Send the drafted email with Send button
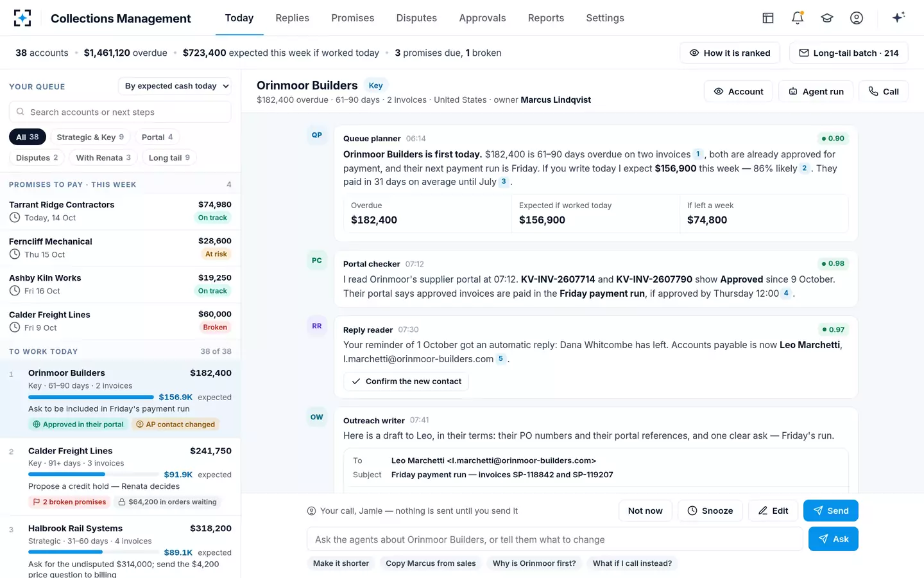Viewport: 924px width, 578px height. [831, 511]
